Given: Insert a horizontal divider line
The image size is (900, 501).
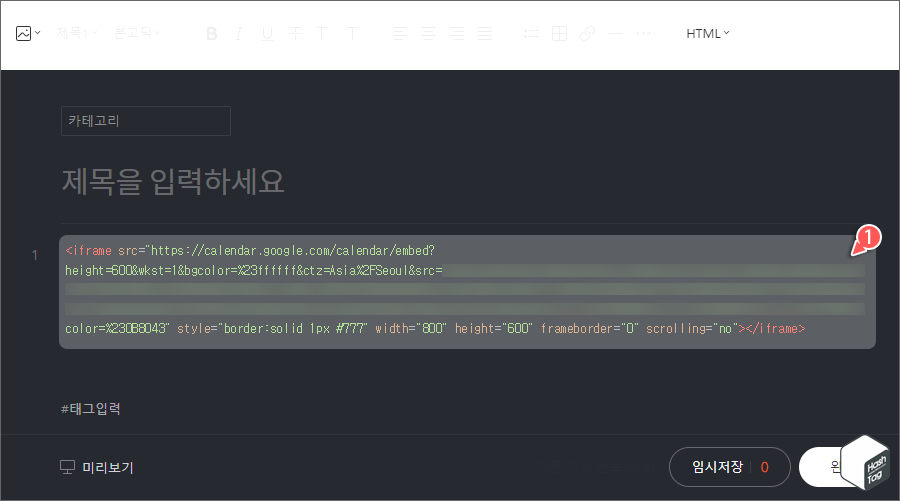Looking at the screenshot, I should (x=615, y=34).
